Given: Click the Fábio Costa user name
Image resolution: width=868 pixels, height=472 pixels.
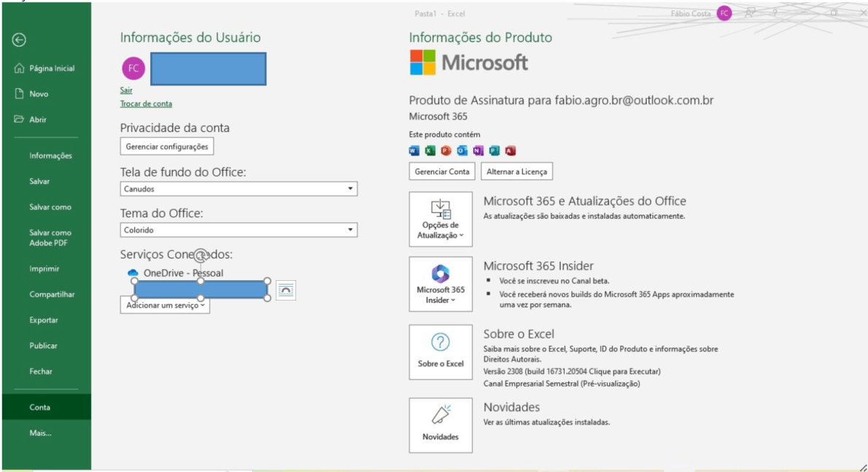Looking at the screenshot, I should [690, 13].
